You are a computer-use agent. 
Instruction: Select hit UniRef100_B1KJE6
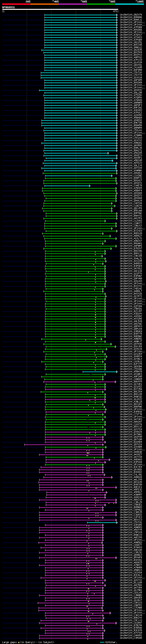[131, 347]
